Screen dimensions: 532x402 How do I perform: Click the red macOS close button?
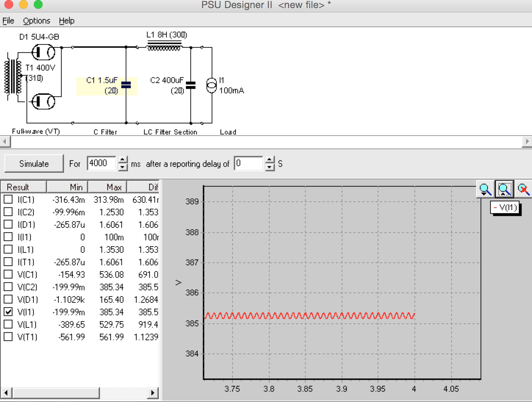point(8,4)
